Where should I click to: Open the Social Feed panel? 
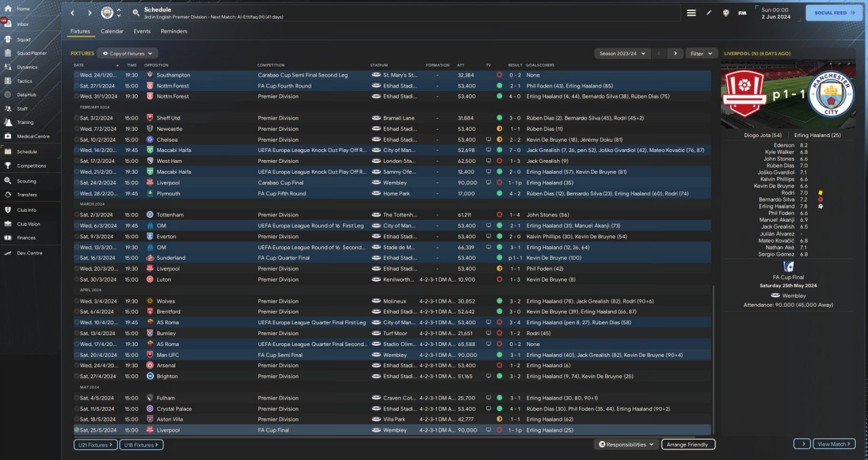[834, 13]
